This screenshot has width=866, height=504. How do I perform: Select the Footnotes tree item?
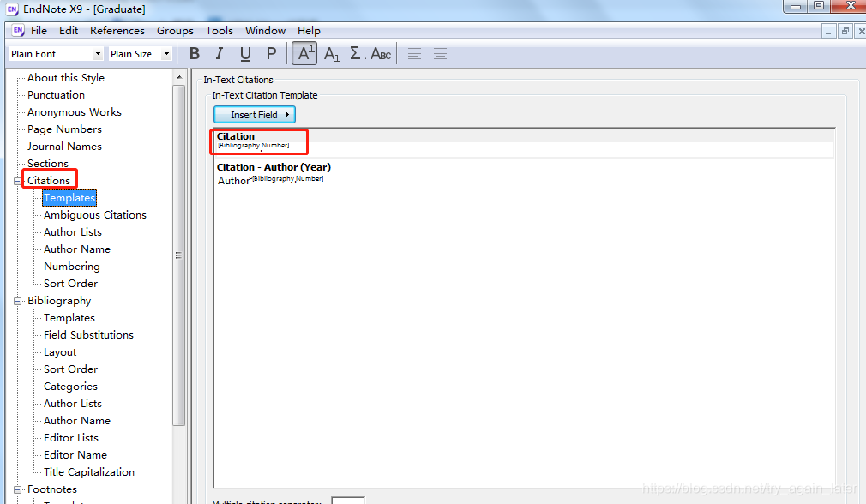click(52, 489)
